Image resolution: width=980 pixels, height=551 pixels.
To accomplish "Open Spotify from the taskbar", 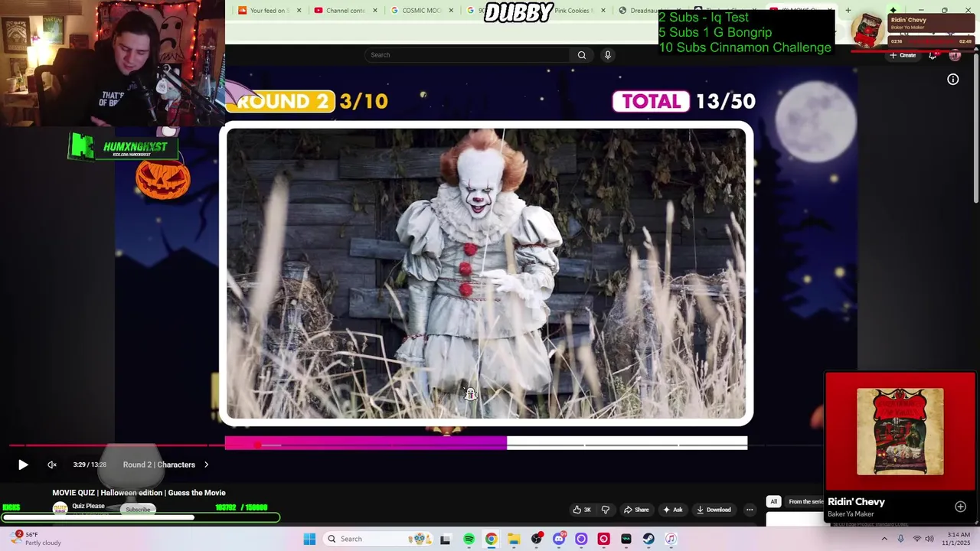I will (469, 539).
